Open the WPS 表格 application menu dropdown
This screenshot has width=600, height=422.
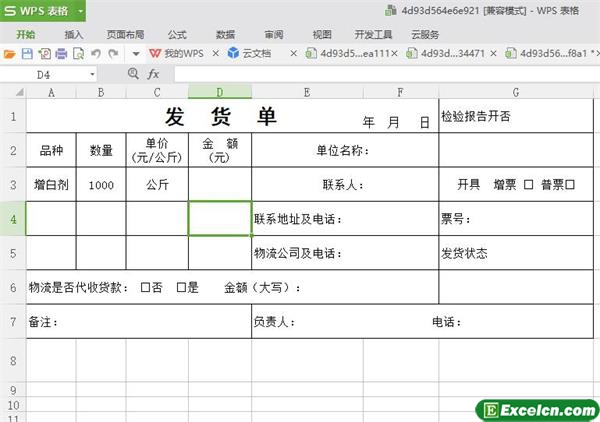[81, 11]
